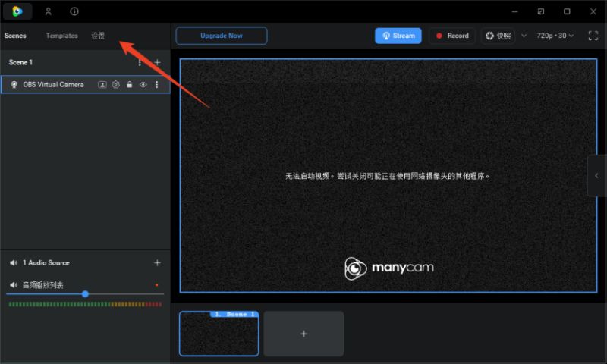This screenshot has height=364, width=607.
Task: Adjust the audio playlist volume slider
Action: click(x=85, y=294)
